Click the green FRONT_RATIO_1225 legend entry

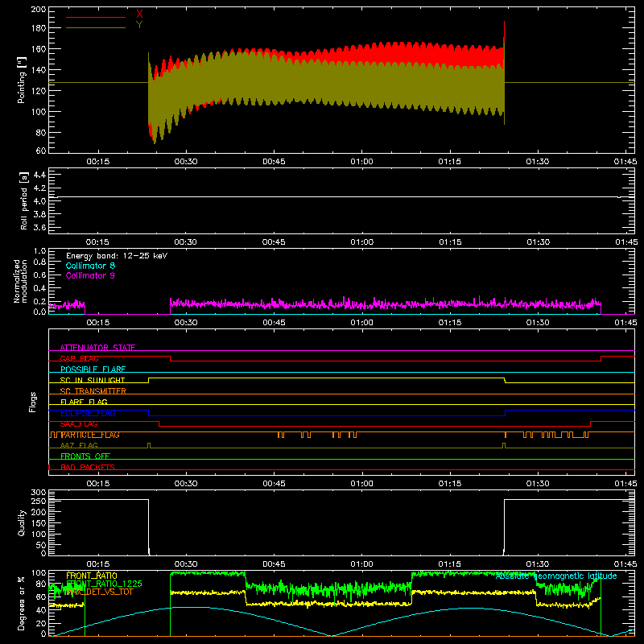coord(104,584)
